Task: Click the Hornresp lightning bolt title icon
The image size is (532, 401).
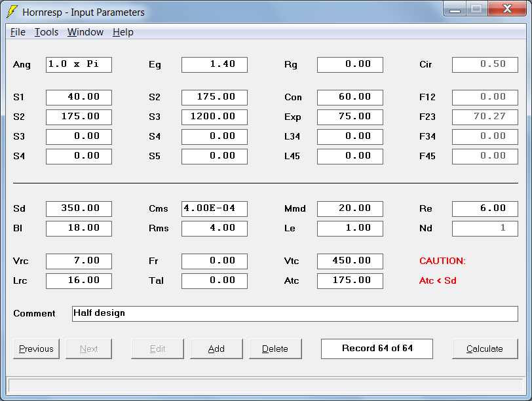Action: [12, 12]
